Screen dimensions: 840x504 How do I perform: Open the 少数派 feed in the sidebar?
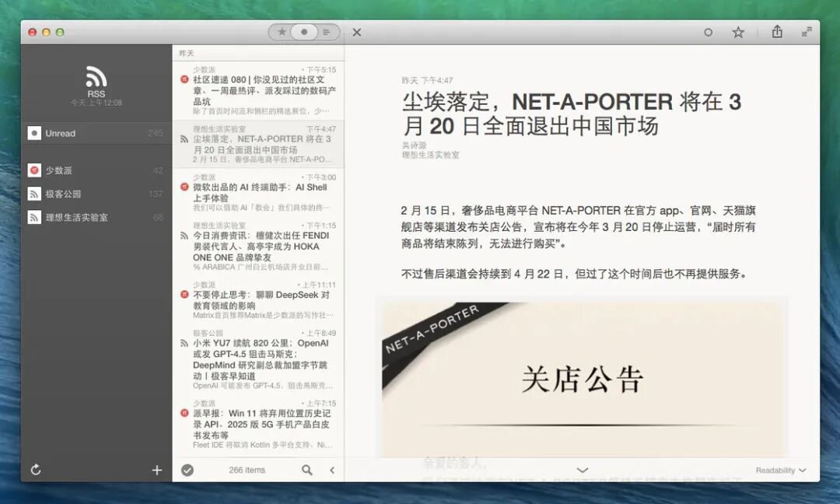click(x=96, y=170)
